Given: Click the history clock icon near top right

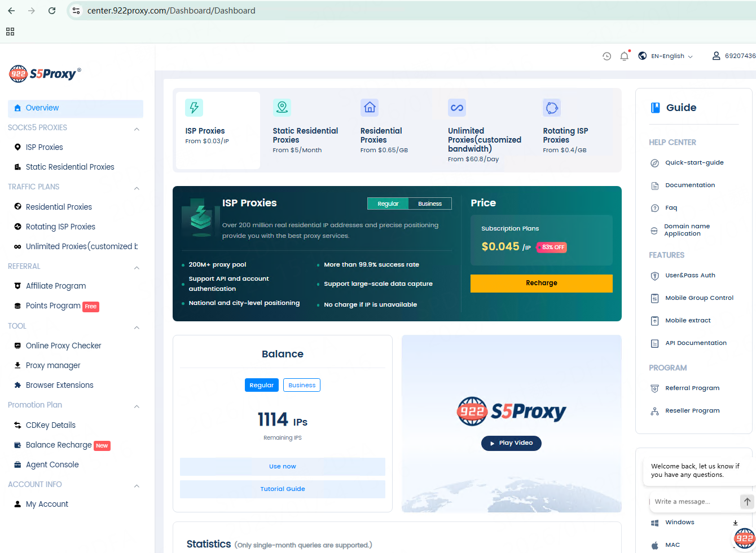Looking at the screenshot, I should pyautogui.click(x=606, y=56).
